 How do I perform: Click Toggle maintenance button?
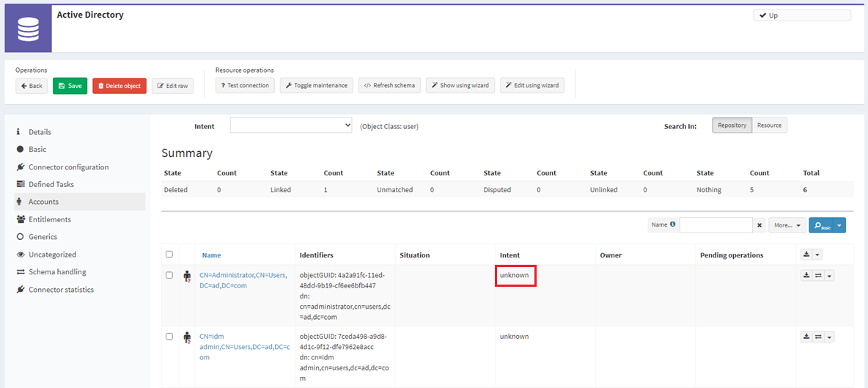pyautogui.click(x=317, y=85)
